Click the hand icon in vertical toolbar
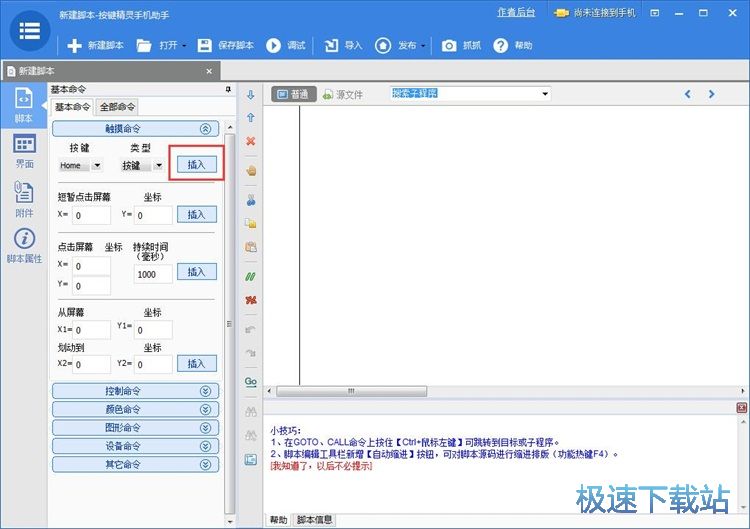Viewport: 750px width, 529px height. click(251, 171)
